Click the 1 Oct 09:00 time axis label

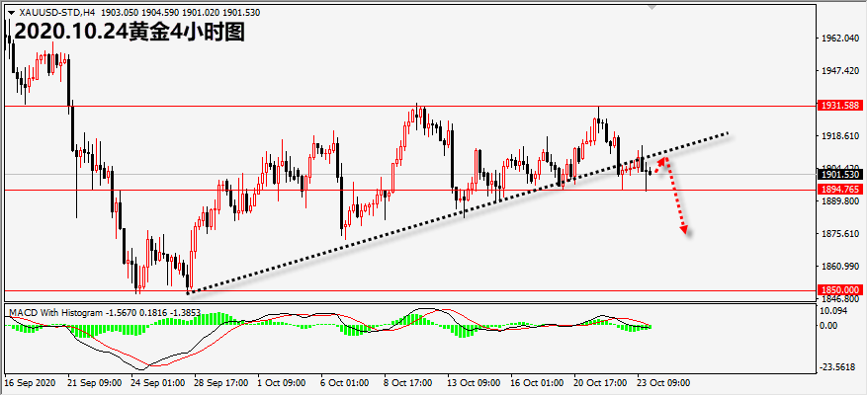click(x=280, y=380)
